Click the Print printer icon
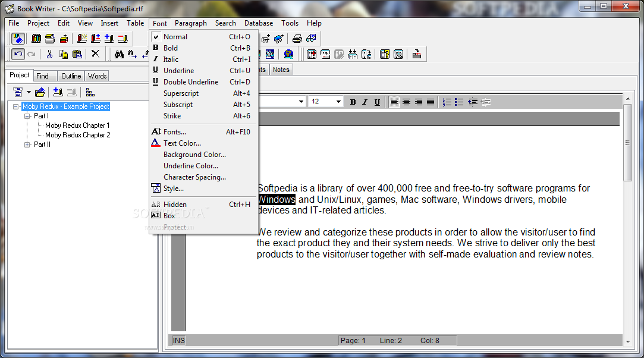 coord(297,39)
